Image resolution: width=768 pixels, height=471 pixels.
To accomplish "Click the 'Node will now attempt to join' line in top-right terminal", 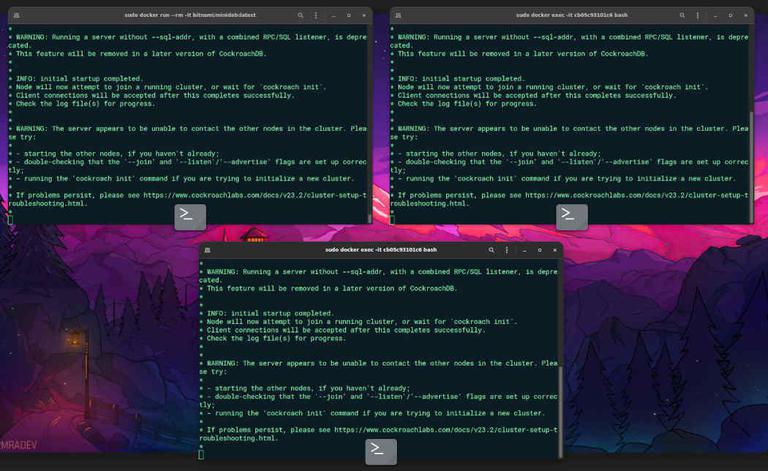I will [x=552, y=87].
